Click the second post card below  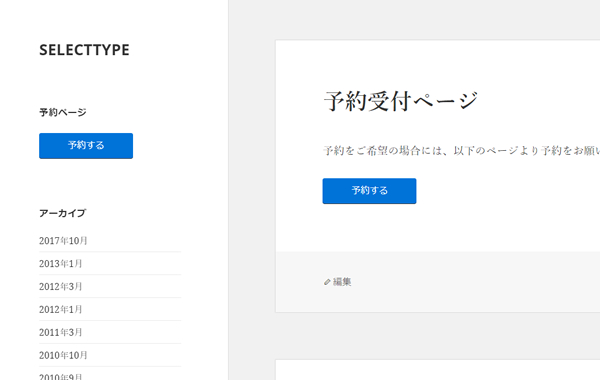point(438,370)
